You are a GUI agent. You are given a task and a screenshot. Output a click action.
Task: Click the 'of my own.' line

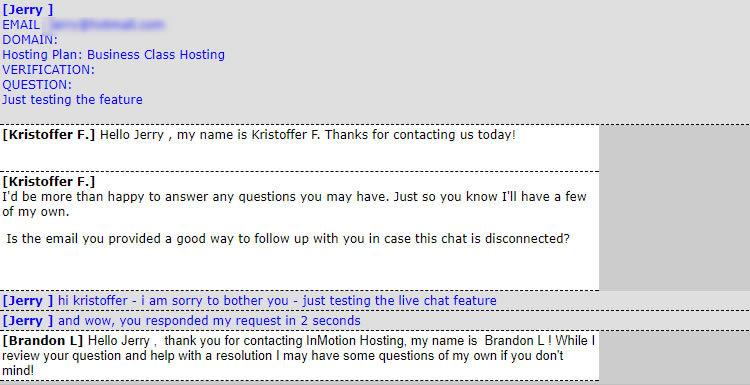click(x=36, y=212)
